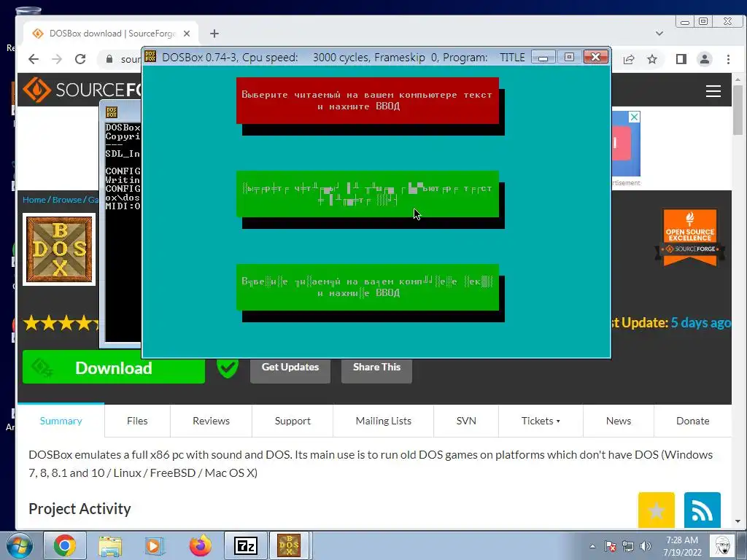
Task: Expand Chrome tab search chevron
Action: [x=659, y=34]
